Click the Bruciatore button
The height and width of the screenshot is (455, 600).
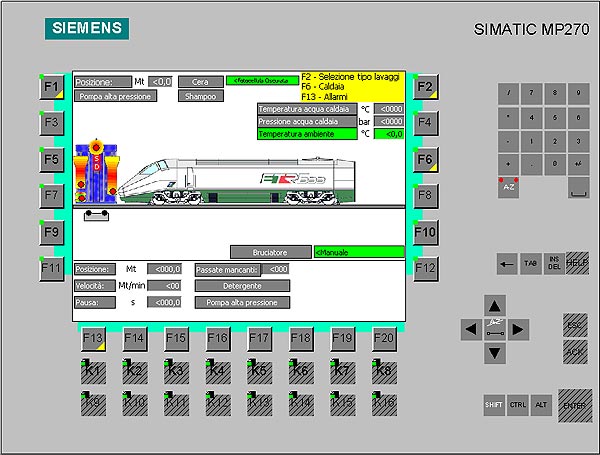271,253
